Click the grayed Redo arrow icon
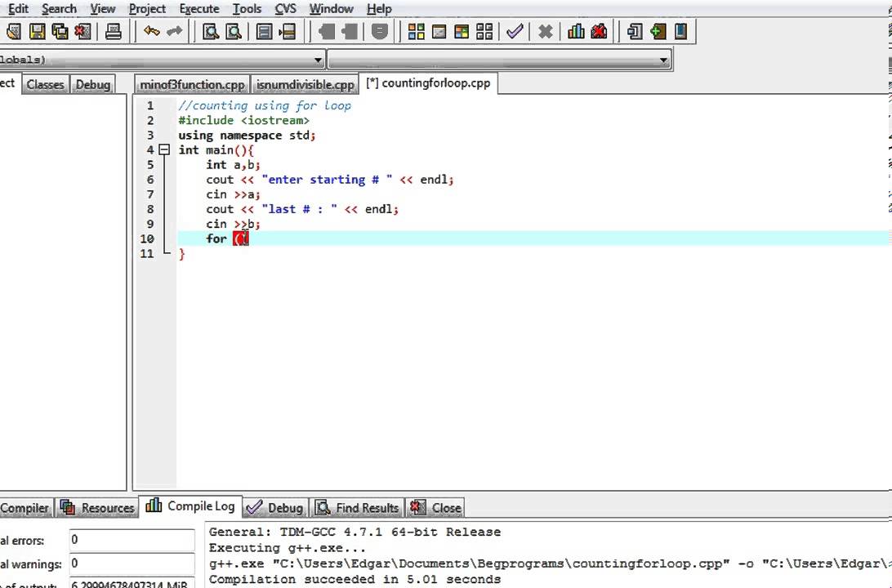Screen dimensions: 892x588 tap(175, 31)
